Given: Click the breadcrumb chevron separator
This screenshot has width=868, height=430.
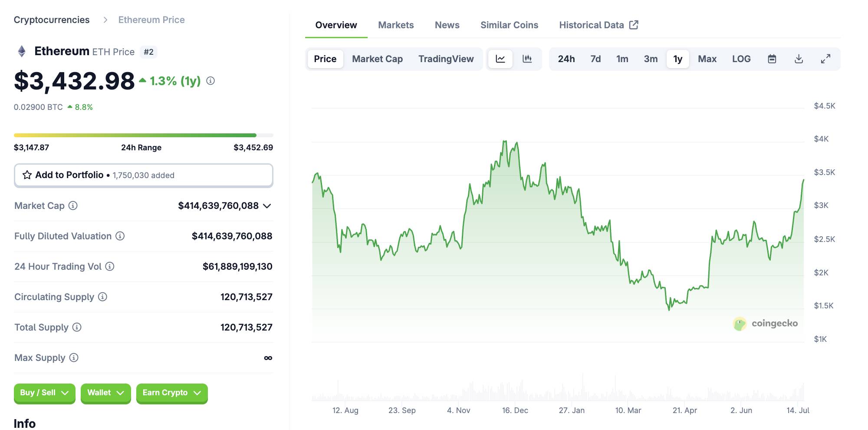Looking at the screenshot, I should (x=105, y=20).
